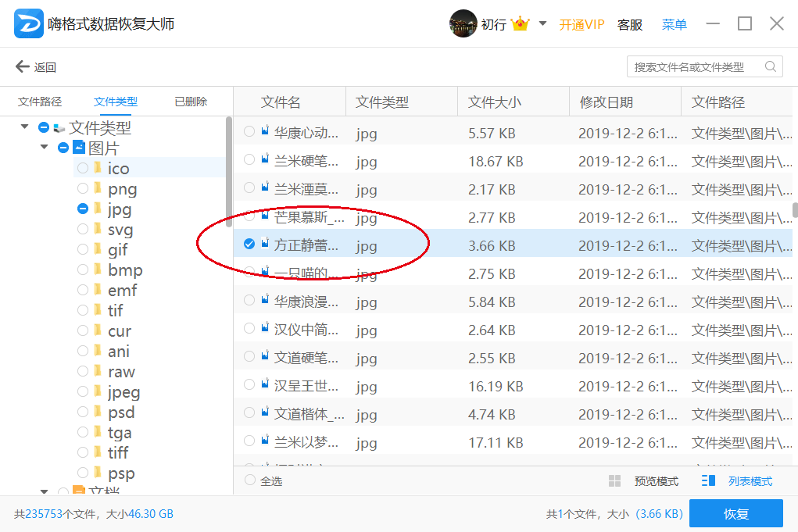Click the VIP crown icon
798x532 pixels.
[x=520, y=23]
